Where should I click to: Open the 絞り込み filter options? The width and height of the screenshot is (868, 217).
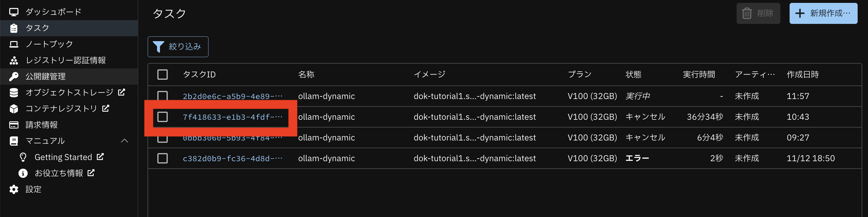[178, 46]
